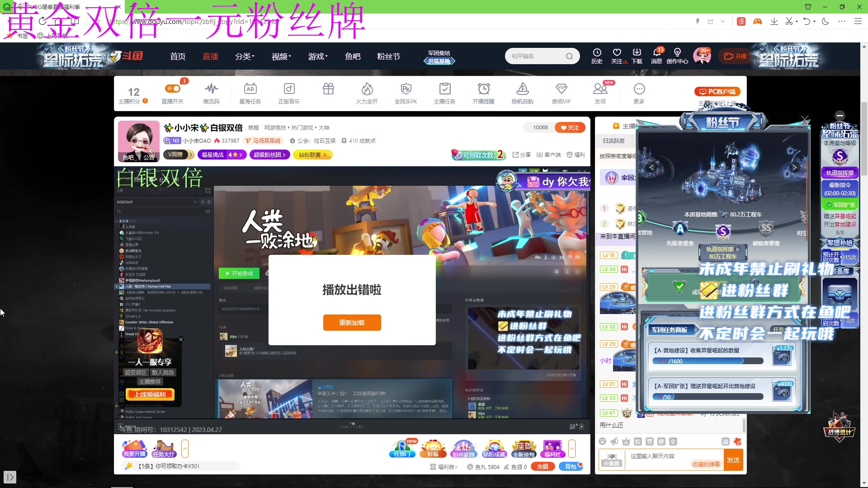Viewport: 868px width, 488px height.
Task: Open the 创作中心 creator center icon
Action: [x=678, y=55]
